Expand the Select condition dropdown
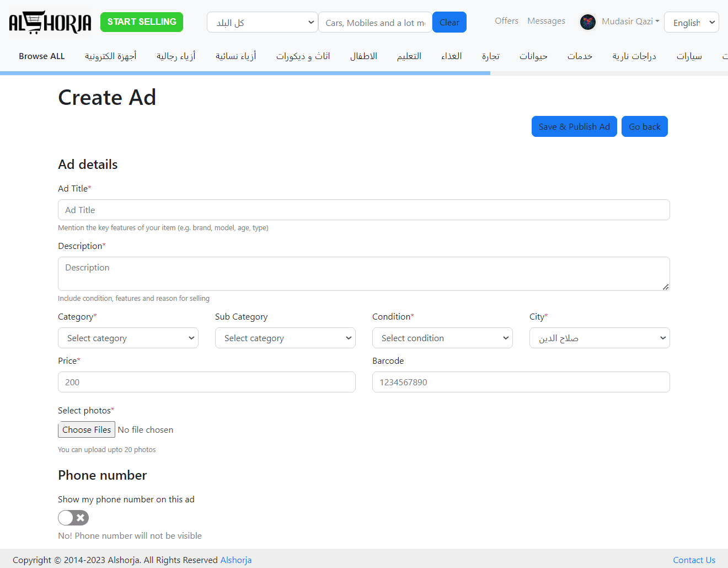 (x=442, y=338)
